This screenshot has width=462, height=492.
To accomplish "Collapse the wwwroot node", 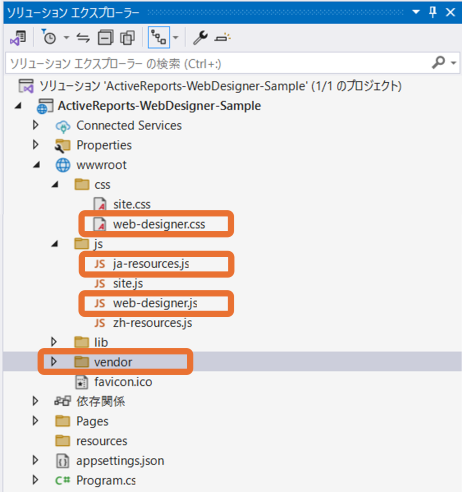I will pos(36,165).
